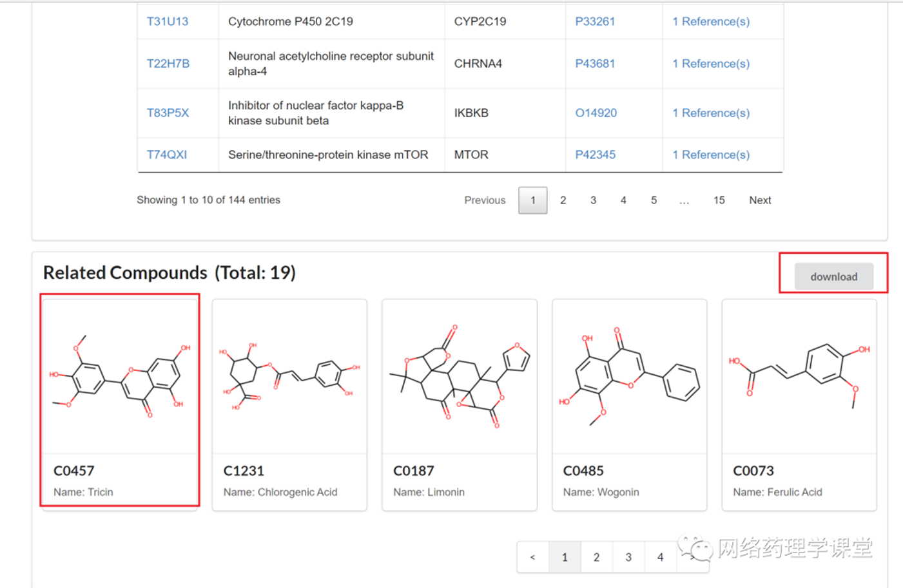Jump to page 15 of the targets table
Viewport: 903px width, 588px height.
click(719, 200)
